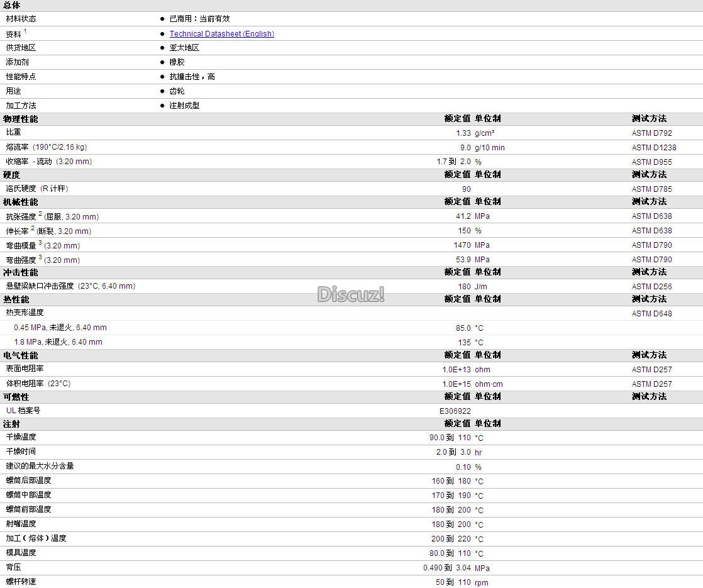The image size is (703, 588).
Task: Select the 1.33 specific gravity value
Action: coord(463,133)
